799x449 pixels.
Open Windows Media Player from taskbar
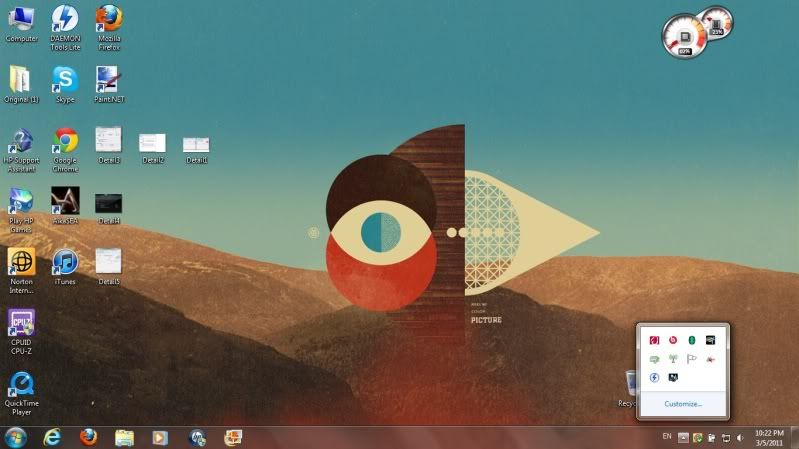pos(159,437)
